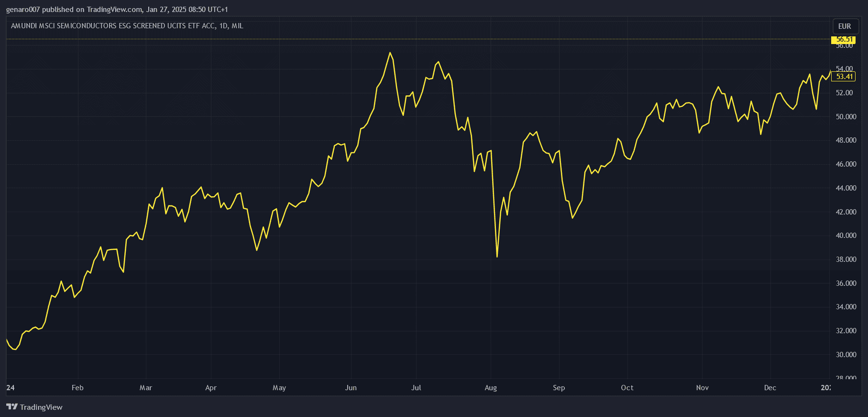Screen dimensions: 868x417
Task: Select Nov on the time axis
Action: point(703,388)
